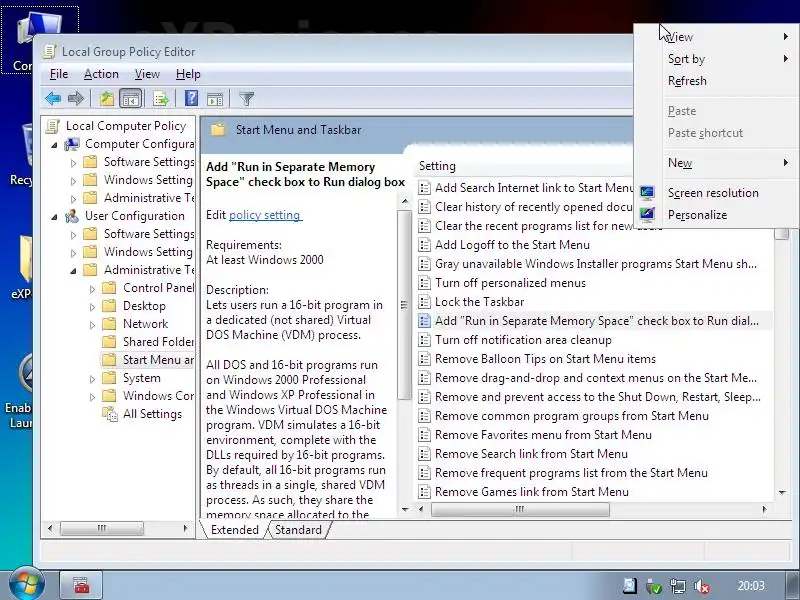800x600 pixels.
Task: Click the Personalize menu icon
Action: pyautogui.click(x=647, y=215)
